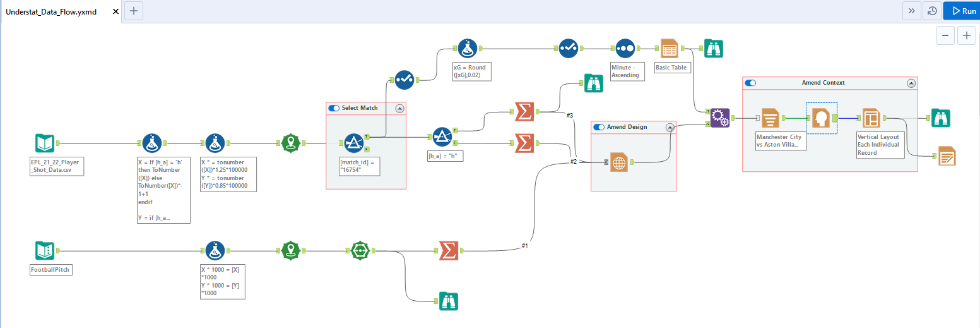Image resolution: width=980 pixels, height=328 pixels.
Task: Click the EPL_21_22_Player_Shot_Data.csv input tool
Action: point(47,144)
